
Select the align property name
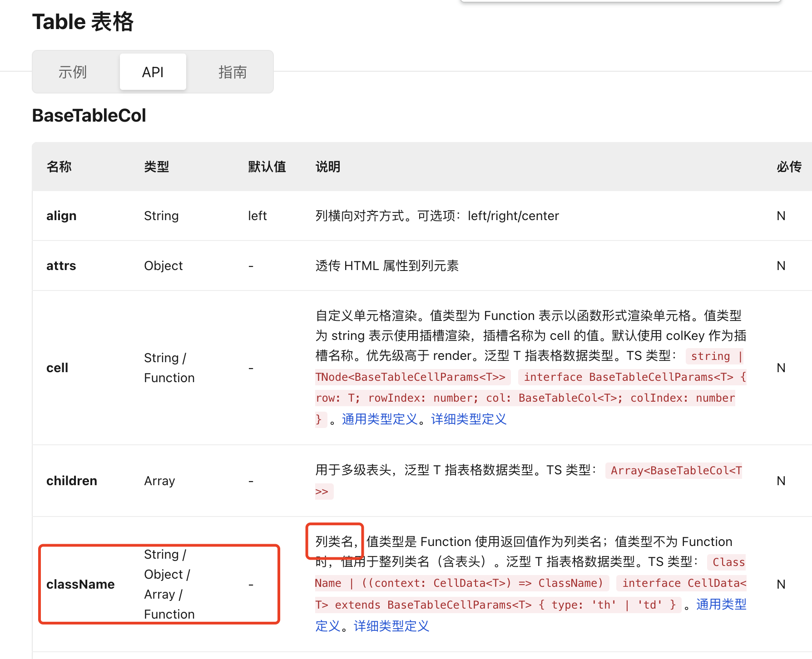pyautogui.click(x=61, y=216)
